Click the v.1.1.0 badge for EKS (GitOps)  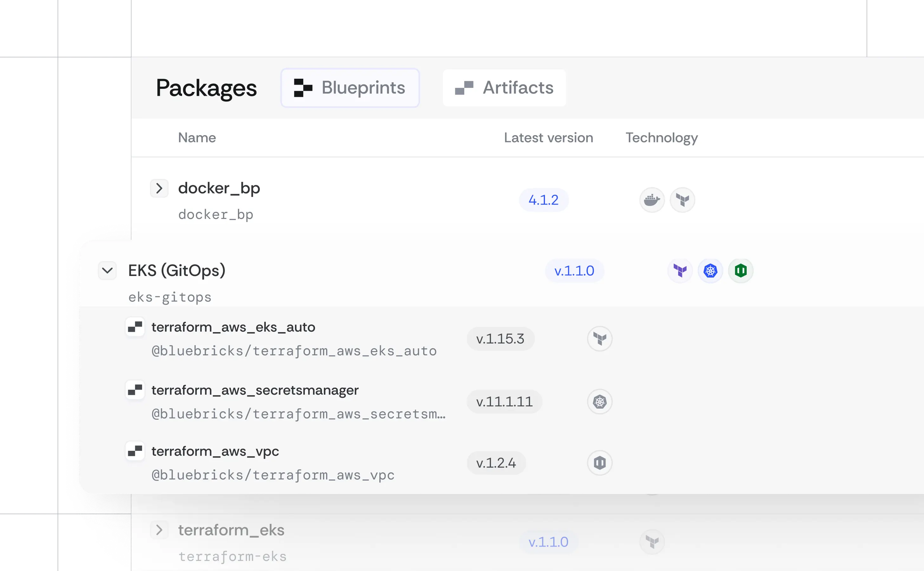pos(574,271)
